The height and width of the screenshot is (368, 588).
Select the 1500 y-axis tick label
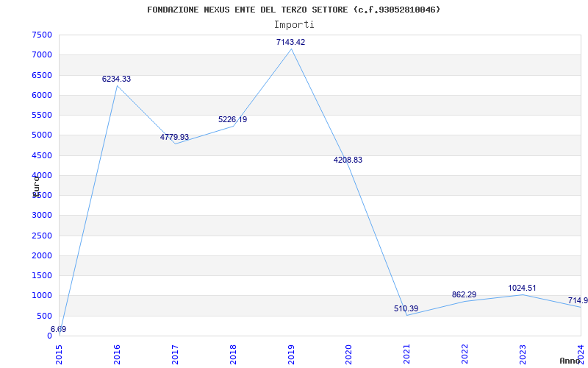click(42, 275)
